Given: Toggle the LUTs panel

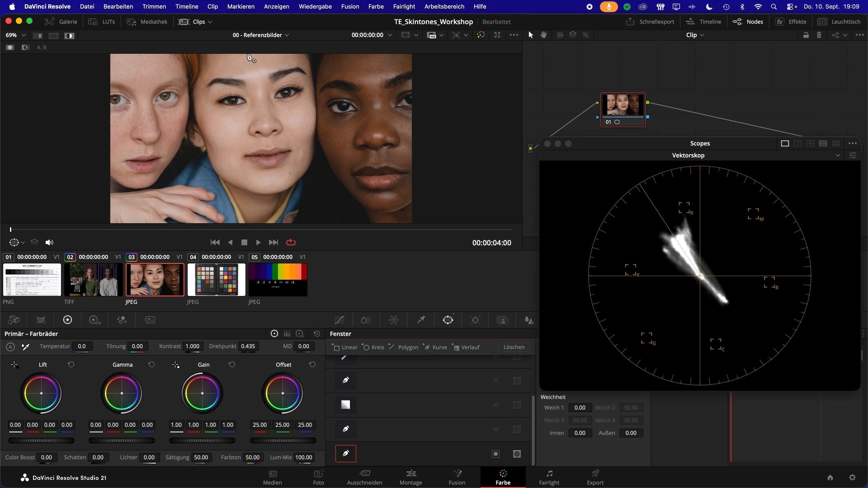Looking at the screenshot, I should point(102,22).
